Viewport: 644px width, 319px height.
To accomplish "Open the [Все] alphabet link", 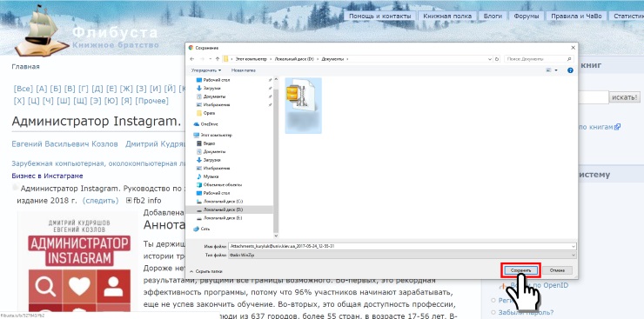I will point(23,89).
